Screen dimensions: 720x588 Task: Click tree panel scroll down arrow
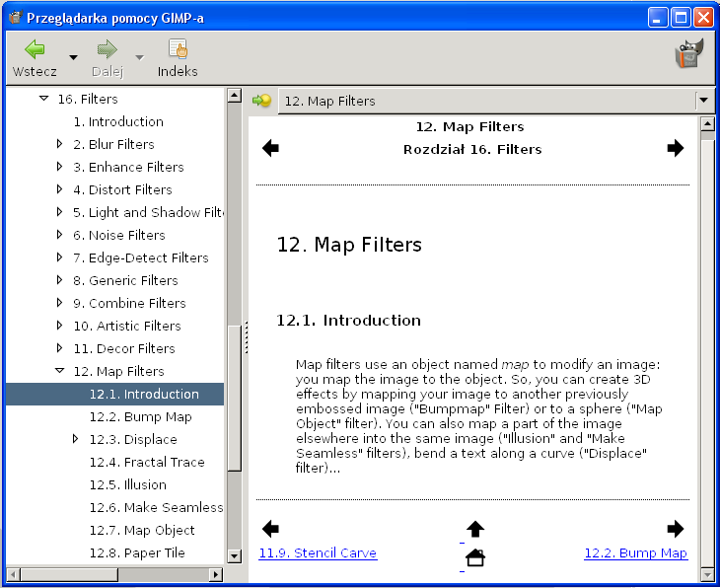(234, 556)
